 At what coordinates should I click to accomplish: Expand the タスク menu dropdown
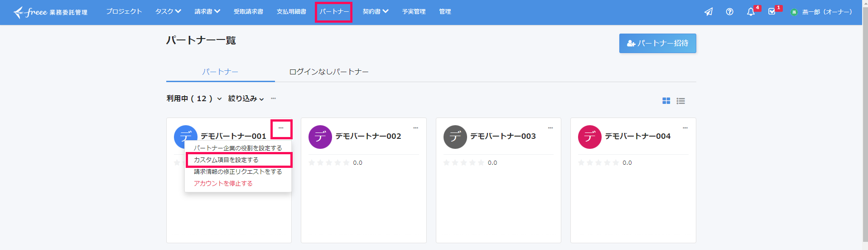point(168,11)
